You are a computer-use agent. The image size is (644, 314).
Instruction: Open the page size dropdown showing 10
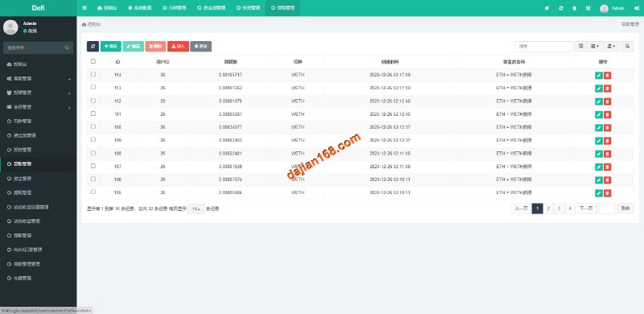pos(196,209)
